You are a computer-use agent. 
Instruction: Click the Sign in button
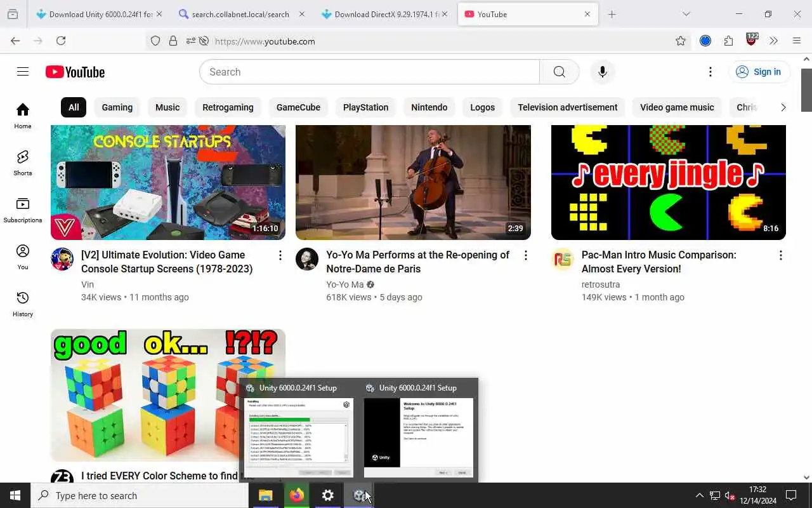pyautogui.click(x=759, y=72)
